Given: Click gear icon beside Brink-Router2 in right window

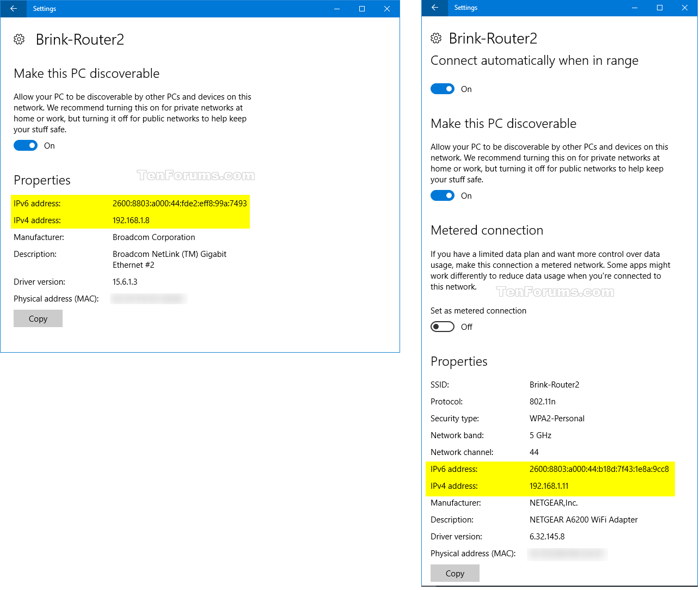Looking at the screenshot, I should (x=436, y=38).
